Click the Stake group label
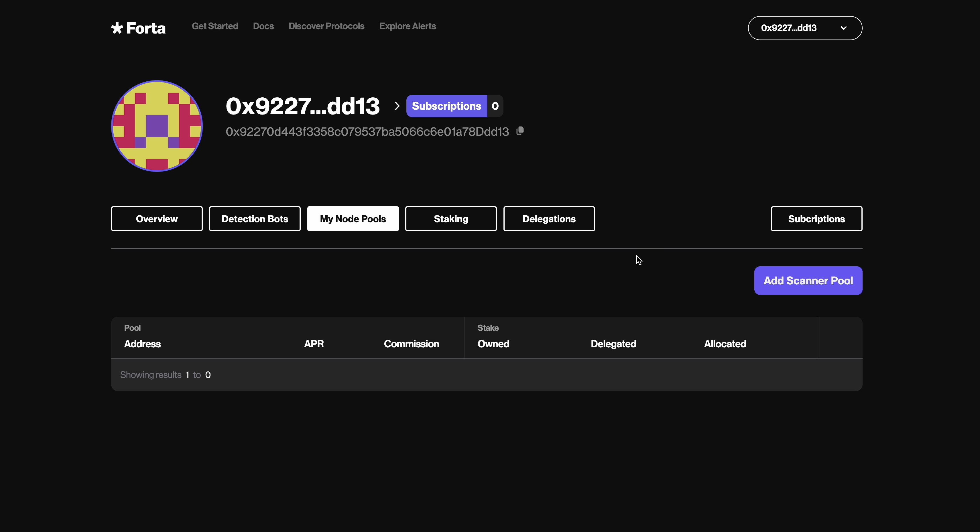The image size is (980, 532). [x=488, y=328]
